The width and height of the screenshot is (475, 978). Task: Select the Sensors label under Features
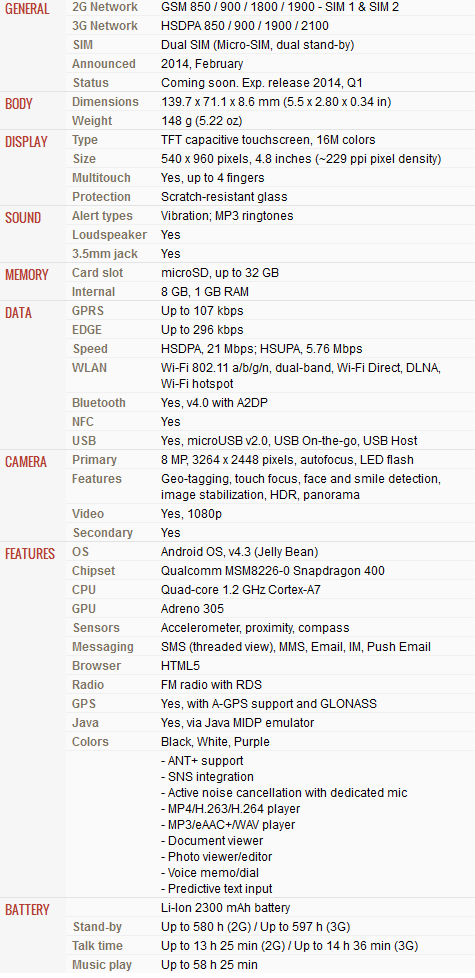click(x=96, y=627)
